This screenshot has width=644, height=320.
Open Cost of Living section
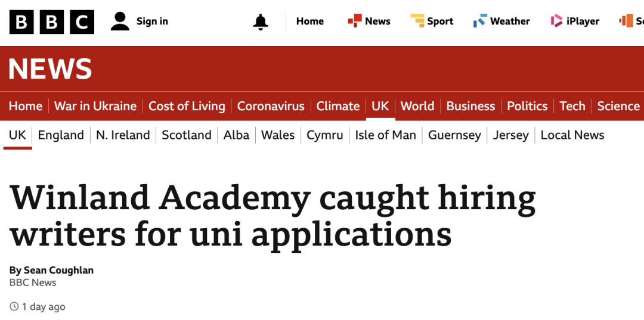[187, 106]
